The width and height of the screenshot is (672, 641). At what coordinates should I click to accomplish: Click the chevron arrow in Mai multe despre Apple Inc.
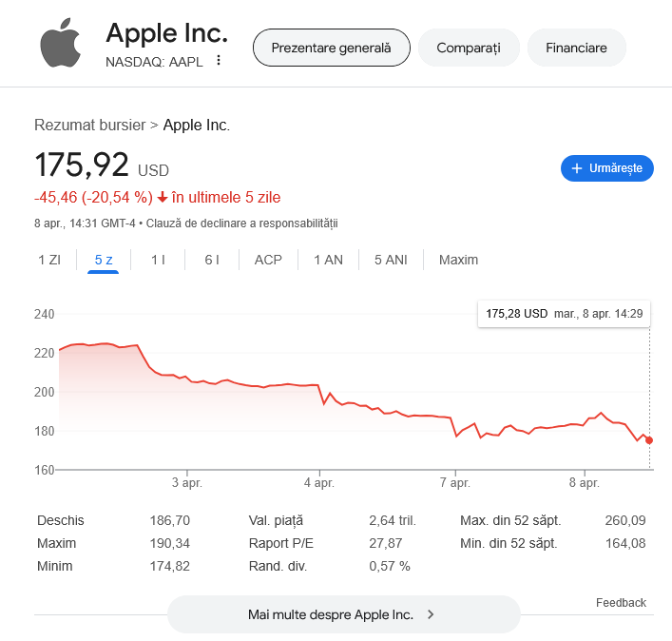click(x=431, y=614)
